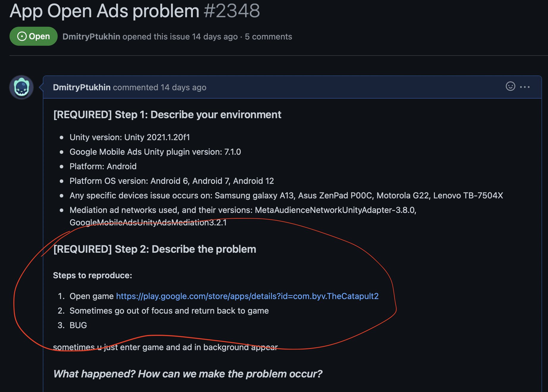Click the DmitryPtukhin username link
This screenshot has width=548, height=392.
81,87
